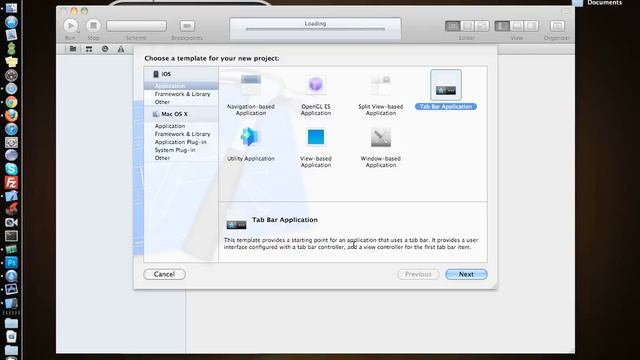This screenshot has height=360, width=640.
Task: Choose the Tab Bar Application template
Action: tap(446, 91)
